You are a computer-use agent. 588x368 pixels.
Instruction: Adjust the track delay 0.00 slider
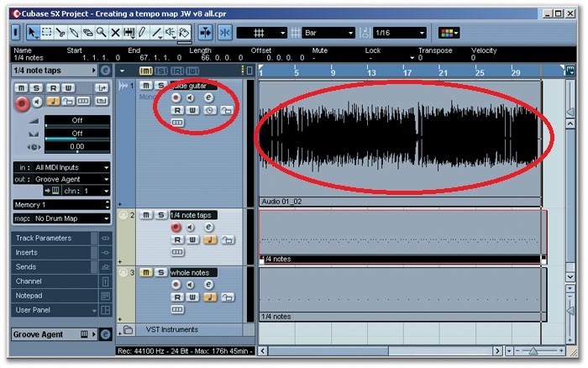77,147
